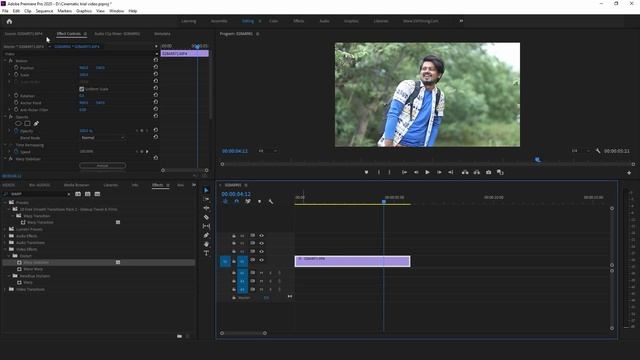Image resolution: width=640 pixels, height=360 pixels.
Task: Reset the Position parameter
Action: click(156, 67)
